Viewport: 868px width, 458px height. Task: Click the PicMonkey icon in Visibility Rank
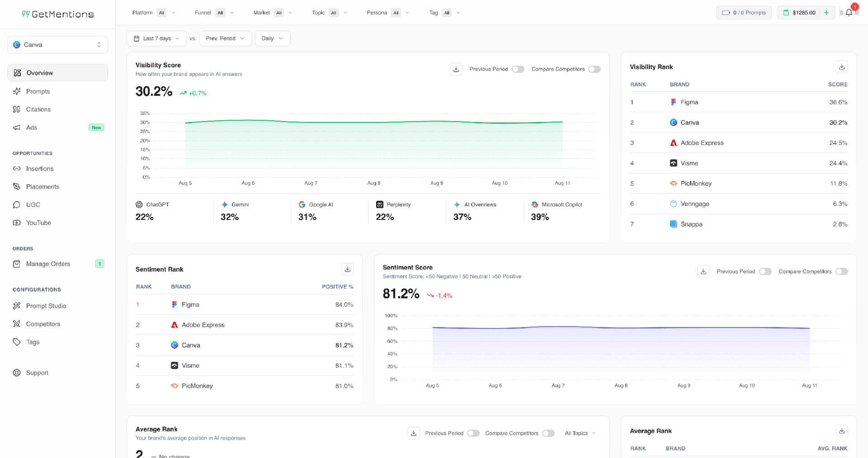(x=674, y=183)
